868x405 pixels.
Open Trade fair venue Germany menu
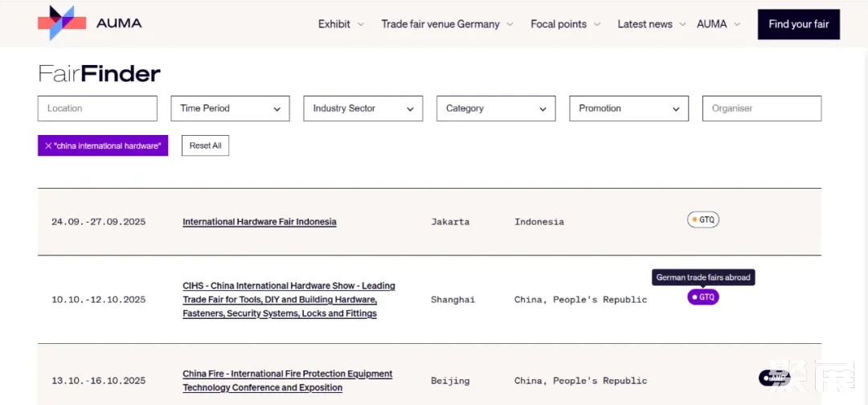446,24
